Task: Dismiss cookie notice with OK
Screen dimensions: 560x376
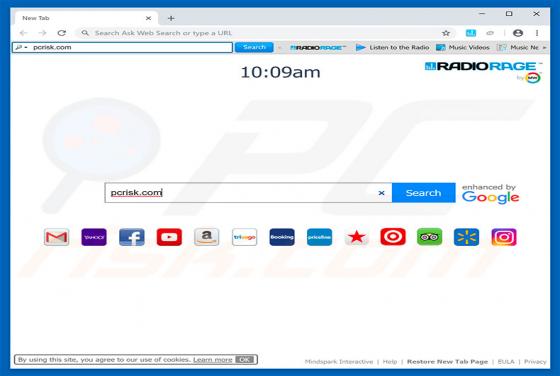Action: [245, 360]
